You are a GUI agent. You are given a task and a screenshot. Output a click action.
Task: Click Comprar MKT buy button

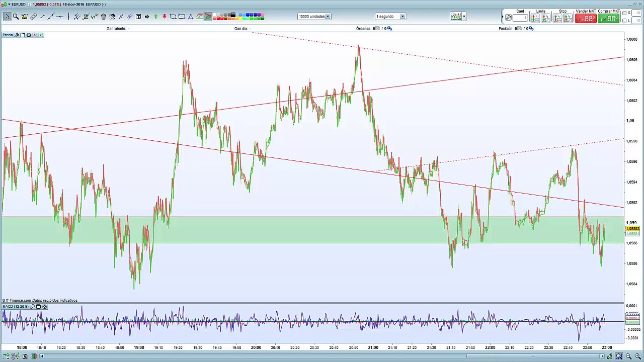608,19
